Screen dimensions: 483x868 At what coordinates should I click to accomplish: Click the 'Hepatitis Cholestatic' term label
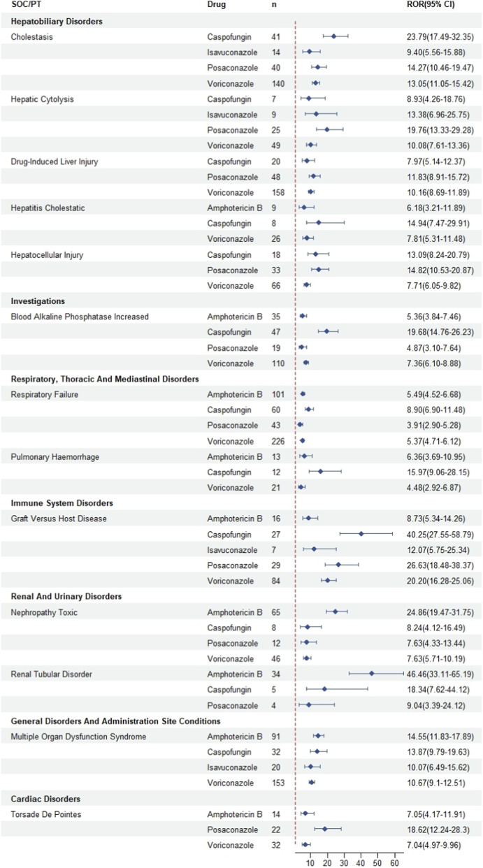tap(47, 208)
